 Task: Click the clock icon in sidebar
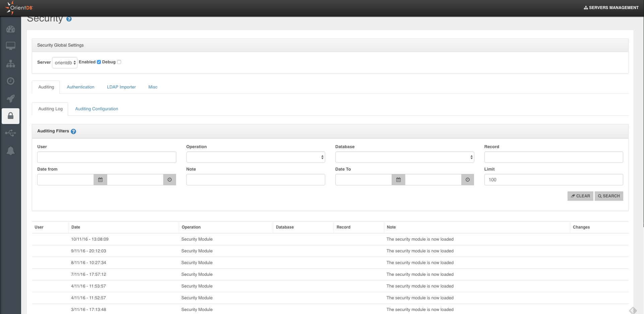(10, 81)
